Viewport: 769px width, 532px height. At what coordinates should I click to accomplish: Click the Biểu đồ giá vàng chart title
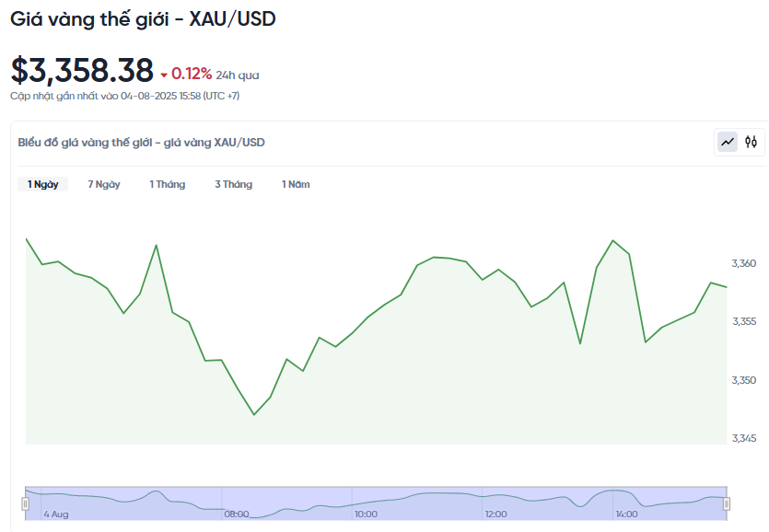pos(141,143)
